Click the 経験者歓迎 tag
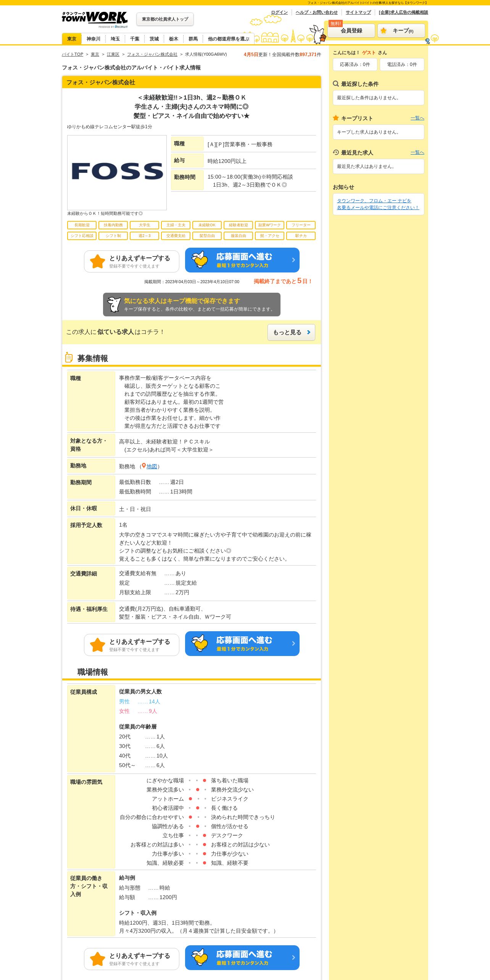Image resolution: width=490 pixels, height=980 pixels. point(239,225)
